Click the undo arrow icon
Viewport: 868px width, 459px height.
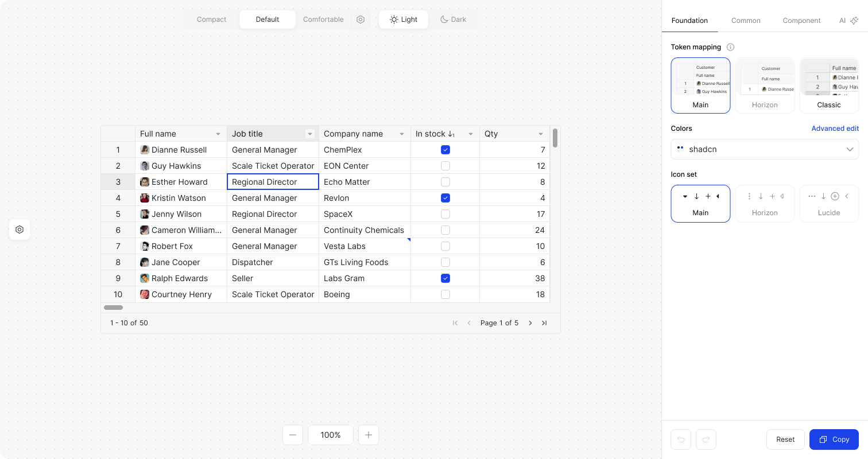pos(681,439)
